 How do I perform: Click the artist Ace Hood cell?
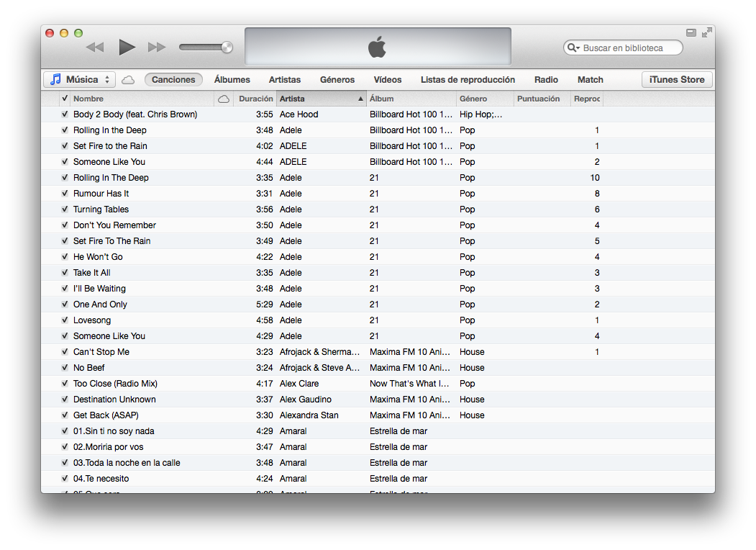pos(299,114)
